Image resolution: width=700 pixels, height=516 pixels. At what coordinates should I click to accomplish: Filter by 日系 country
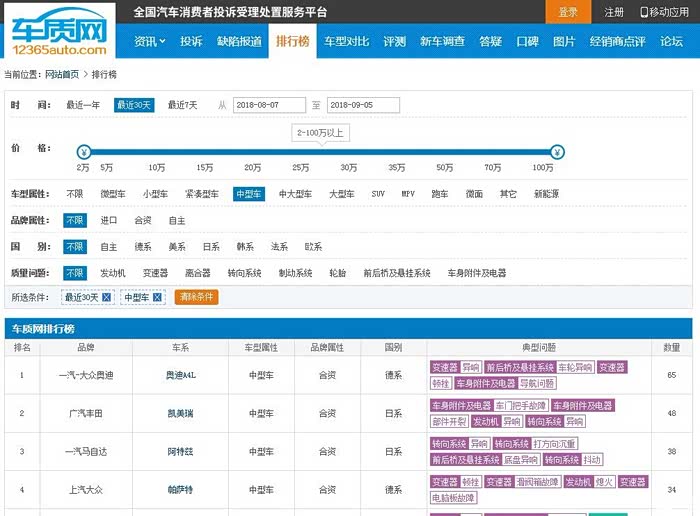pyautogui.click(x=211, y=246)
